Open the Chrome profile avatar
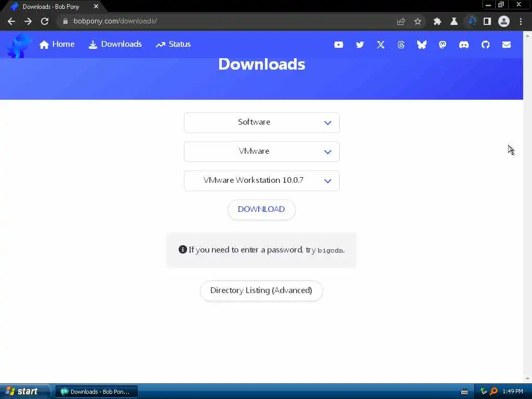532x399 pixels. (x=504, y=21)
